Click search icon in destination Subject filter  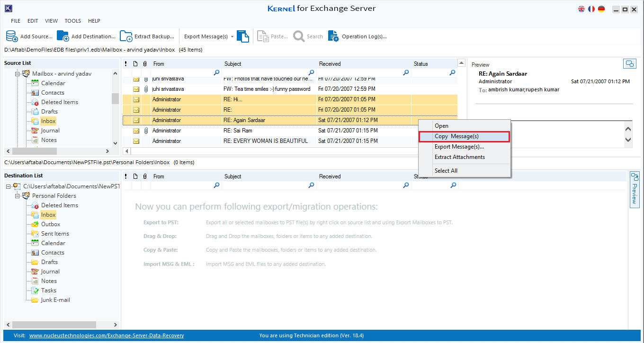coord(311,185)
